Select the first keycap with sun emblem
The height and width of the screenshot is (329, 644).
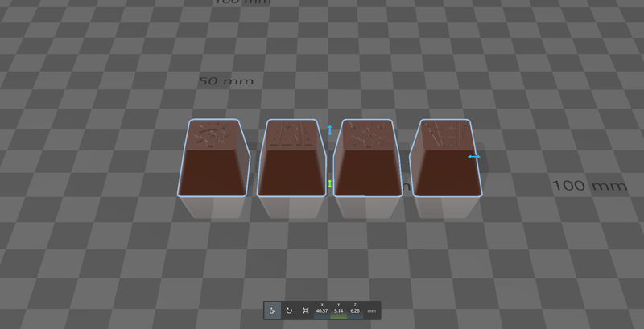tap(213, 158)
